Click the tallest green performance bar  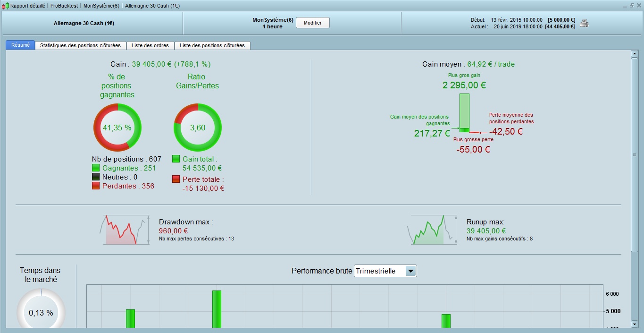pyautogui.click(x=217, y=309)
